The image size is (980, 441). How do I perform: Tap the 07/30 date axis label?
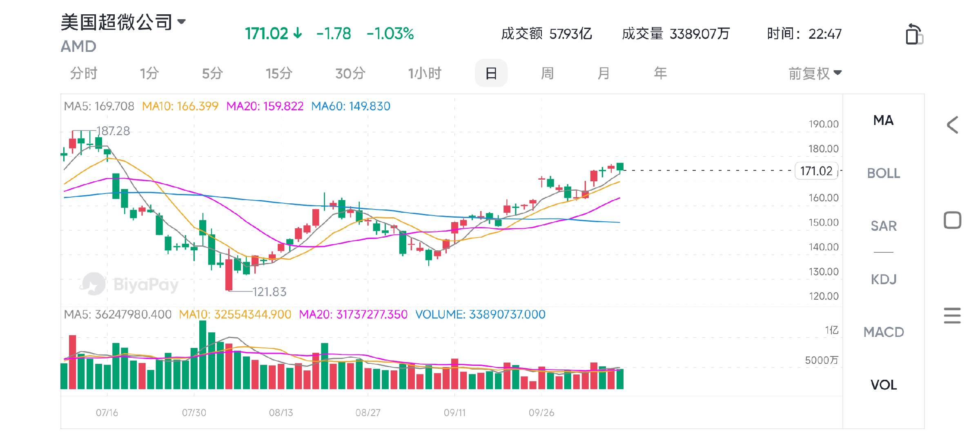tap(194, 413)
